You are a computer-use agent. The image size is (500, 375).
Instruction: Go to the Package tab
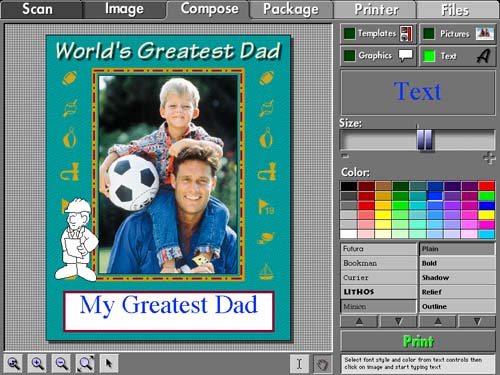(x=291, y=9)
